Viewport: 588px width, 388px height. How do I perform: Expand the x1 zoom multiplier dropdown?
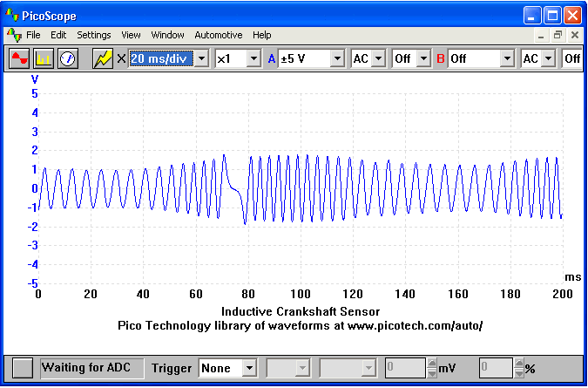(253, 59)
